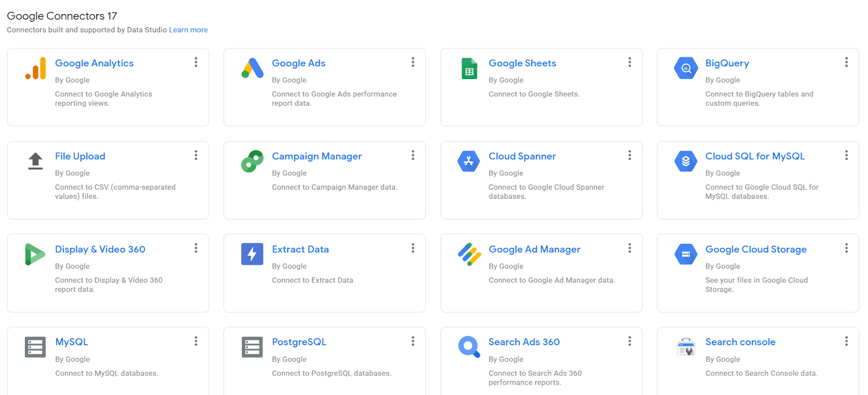Screen dimensions: 868x395
Task: Open File Upload card three-dot menu
Action: [x=196, y=156]
